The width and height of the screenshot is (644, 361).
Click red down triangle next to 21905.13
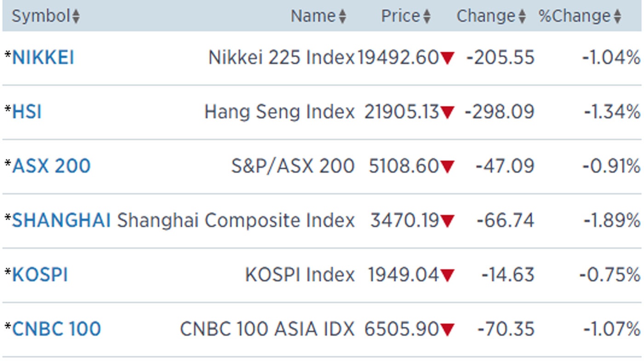coord(447,112)
